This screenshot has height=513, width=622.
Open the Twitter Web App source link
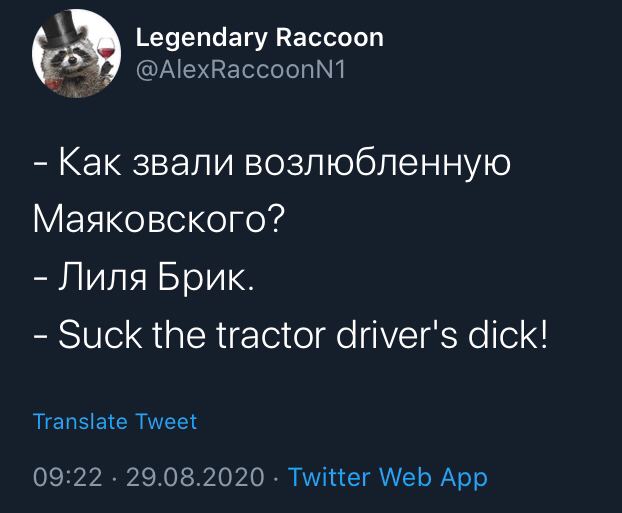click(388, 476)
